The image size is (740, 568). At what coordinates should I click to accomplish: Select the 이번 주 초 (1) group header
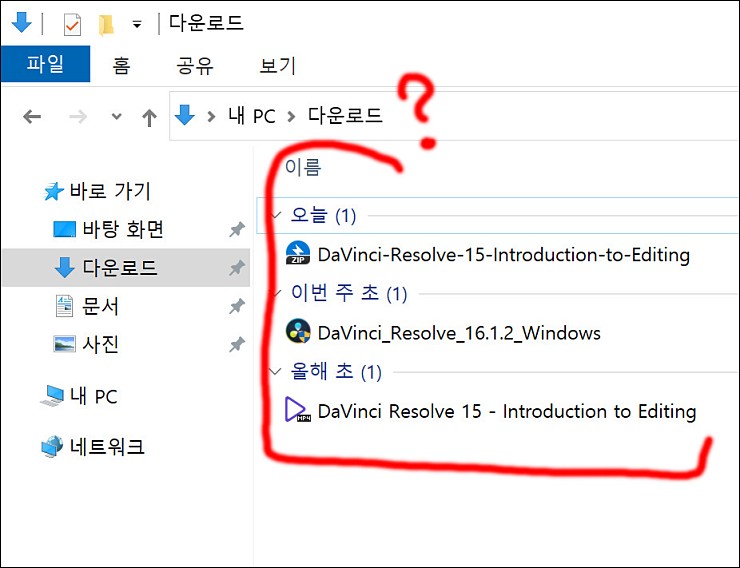[349, 293]
